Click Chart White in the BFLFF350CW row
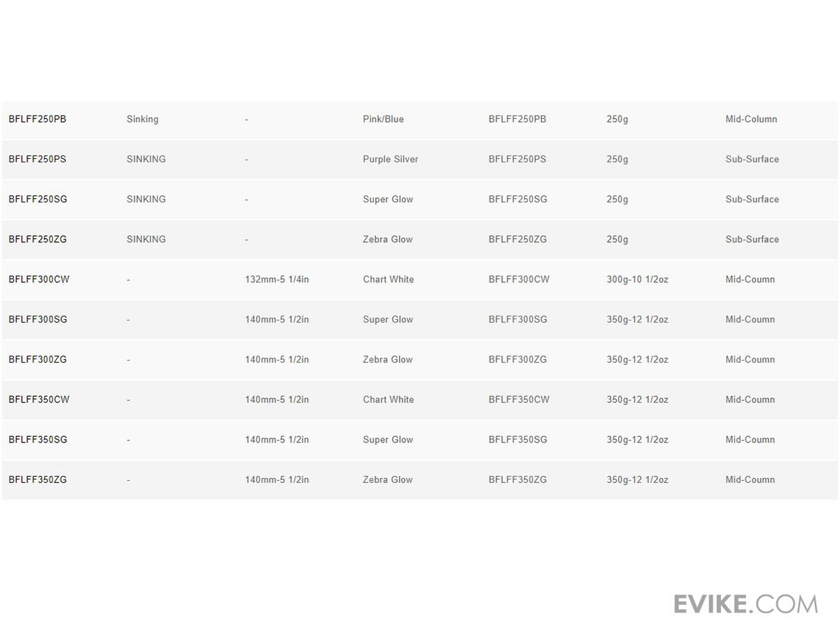Screen dimensions: 840x630 388,400
